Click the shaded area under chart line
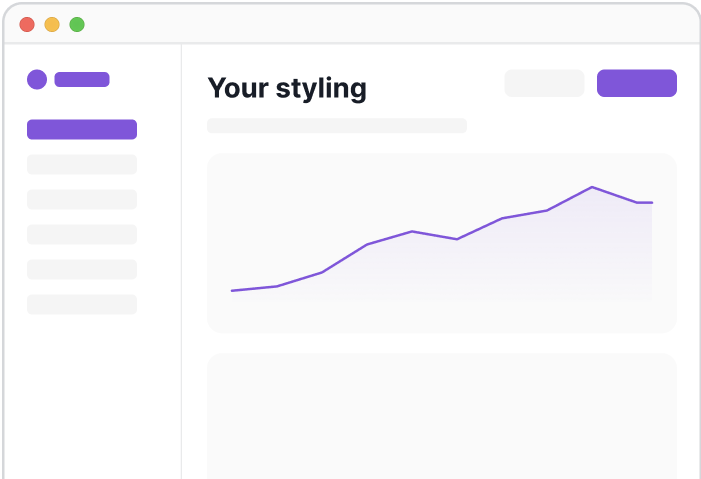The height and width of the screenshot is (479, 701). pos(520,260)
